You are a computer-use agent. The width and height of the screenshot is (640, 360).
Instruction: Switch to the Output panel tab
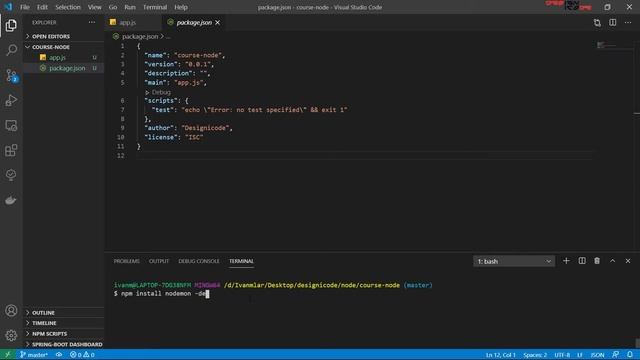click(x=159, y=261)
